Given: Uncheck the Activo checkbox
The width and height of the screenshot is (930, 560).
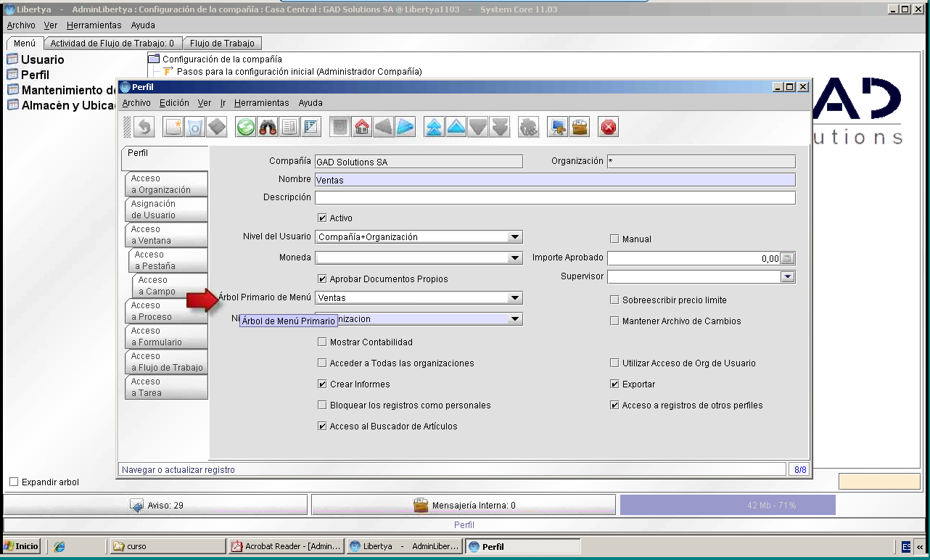Looking at the screenshot, I should [322, 218].
